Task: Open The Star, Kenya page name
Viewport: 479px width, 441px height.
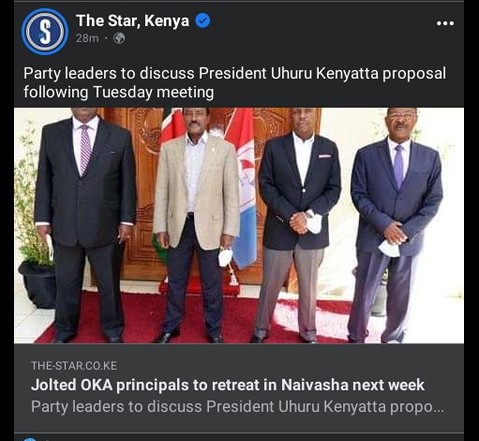Action: (133, 21)
